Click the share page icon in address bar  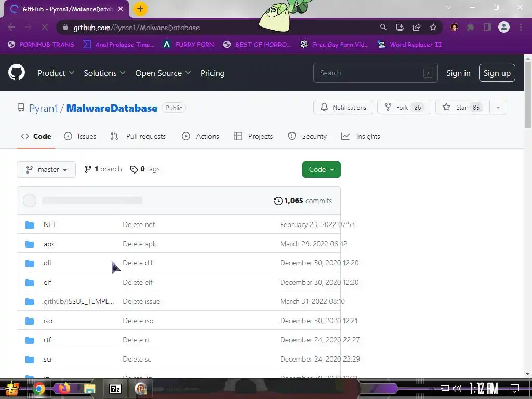click(x=416, y=27)
